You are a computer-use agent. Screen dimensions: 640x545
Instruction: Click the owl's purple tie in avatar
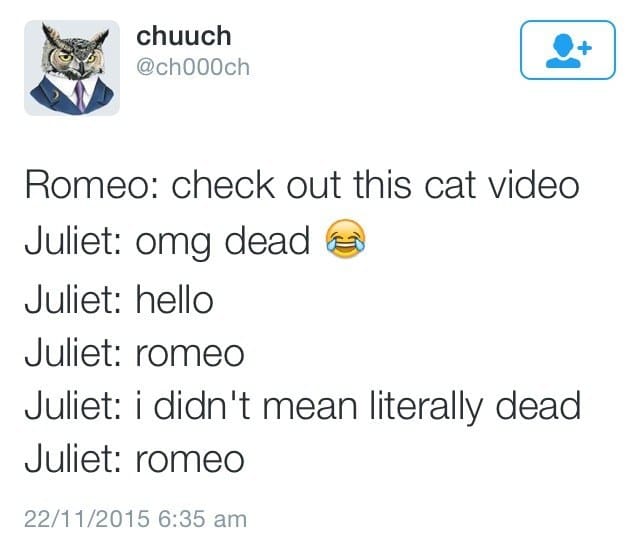80,96
